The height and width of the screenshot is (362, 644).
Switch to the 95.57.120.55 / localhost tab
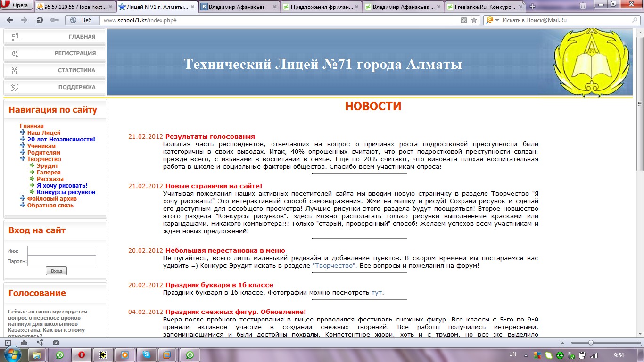coord(75,7)
